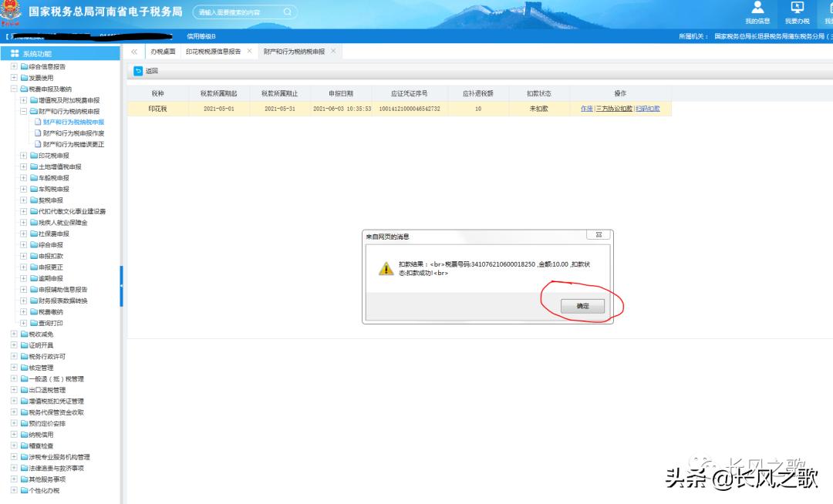Click the 契税申报 folder icon
The width and height of the screenshot is (833, 504).
[x=33, y=200]
